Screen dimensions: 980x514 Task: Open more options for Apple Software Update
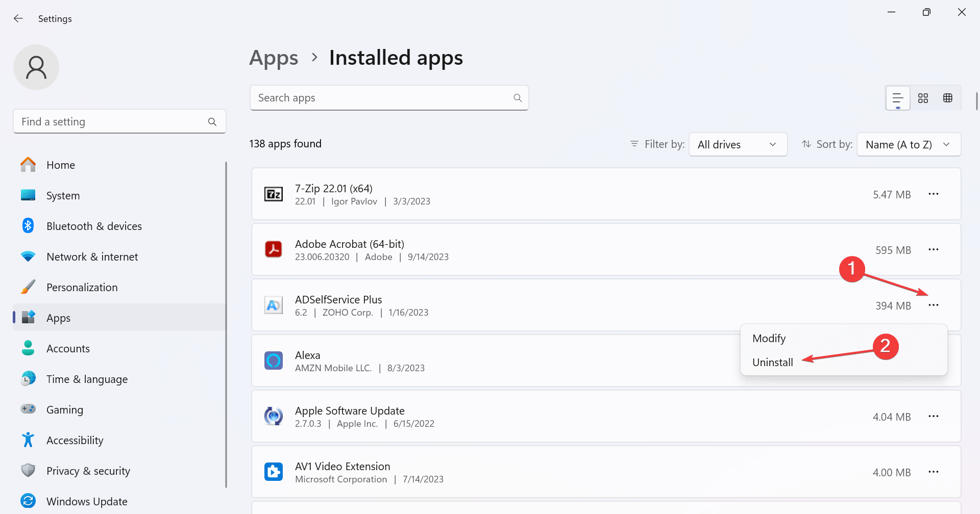pos(934,417)
